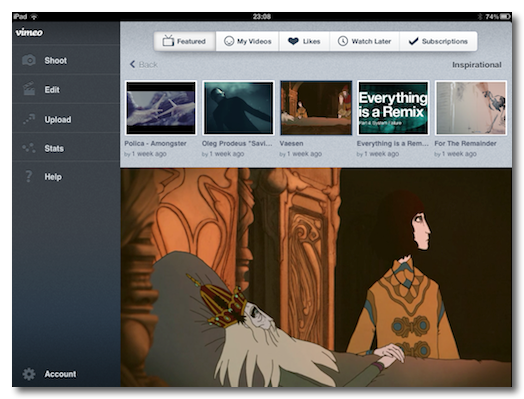Select the For The Remainder title
Image resolution: width=524 pixels, height=399 pixels.
[465, 143]
